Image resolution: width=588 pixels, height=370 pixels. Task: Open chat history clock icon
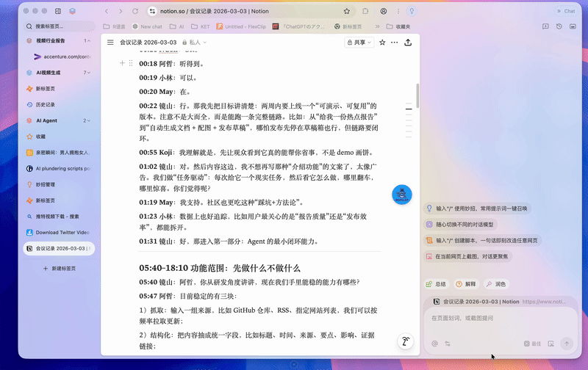click(559, 26)
